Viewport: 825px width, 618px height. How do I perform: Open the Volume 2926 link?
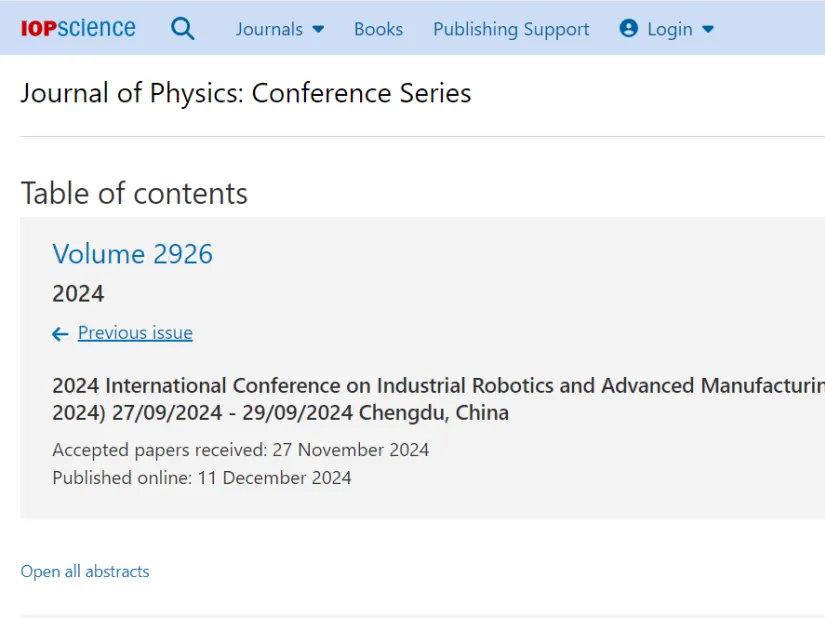click(x=133, y=253)
